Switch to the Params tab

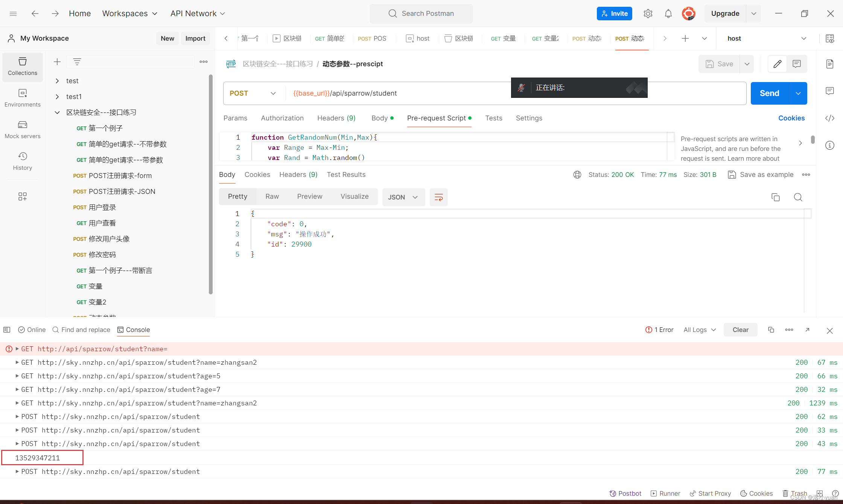point(235,118)
